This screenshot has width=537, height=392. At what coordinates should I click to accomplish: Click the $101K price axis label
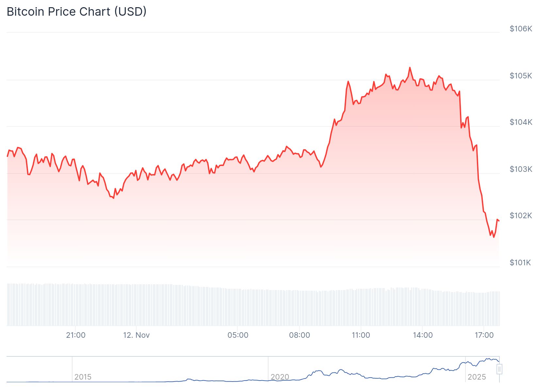(x=520, y=263)
